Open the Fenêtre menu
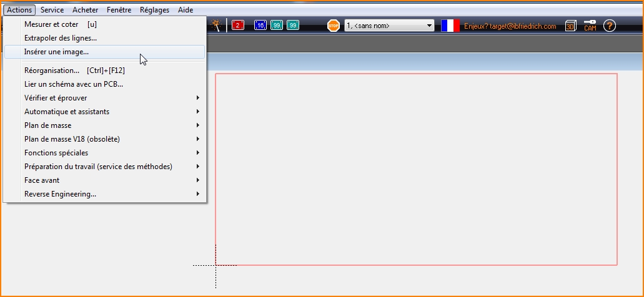Screen dimensions: 644x297 click(119, 10)
